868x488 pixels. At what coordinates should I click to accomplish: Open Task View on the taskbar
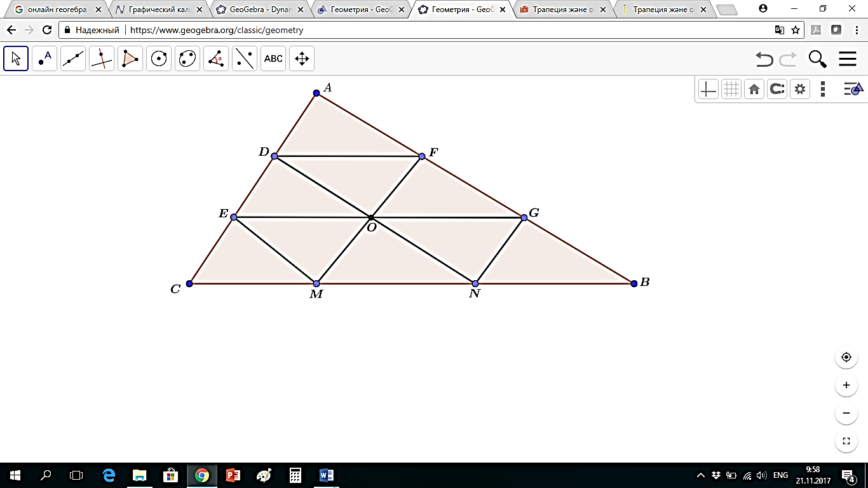click(76, 475)
